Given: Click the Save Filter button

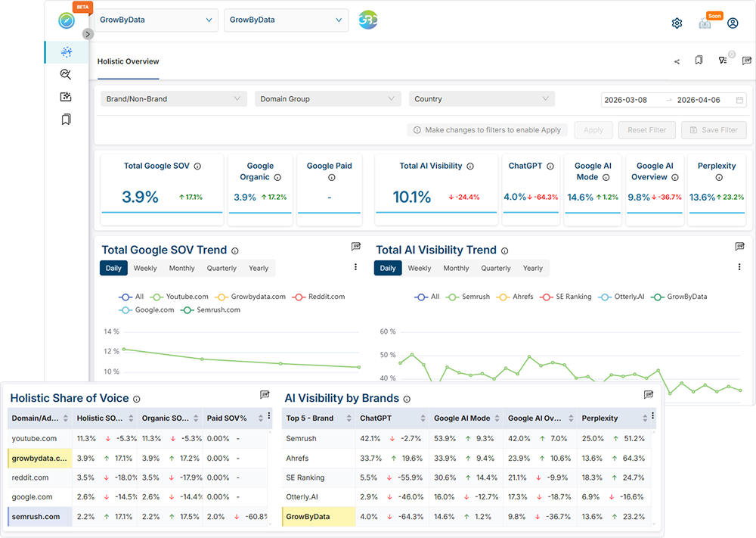Looking at the screenshot, I should tap(714, 130).
